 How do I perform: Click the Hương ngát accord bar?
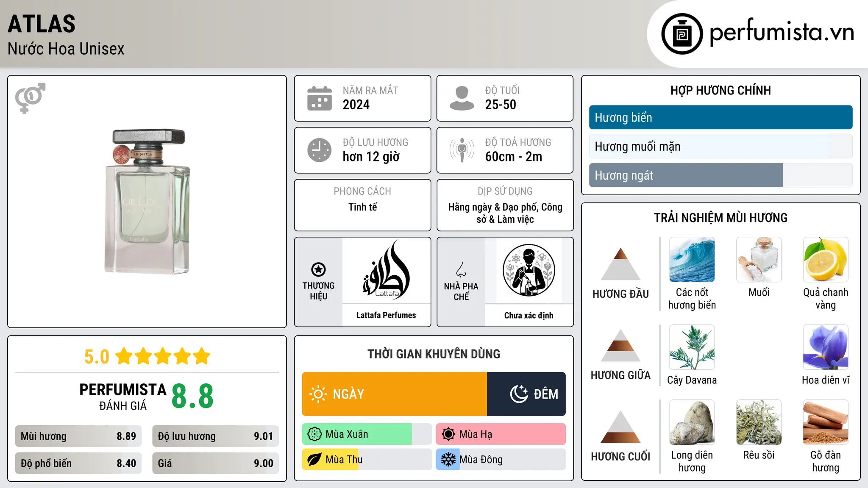coord(721,175)
